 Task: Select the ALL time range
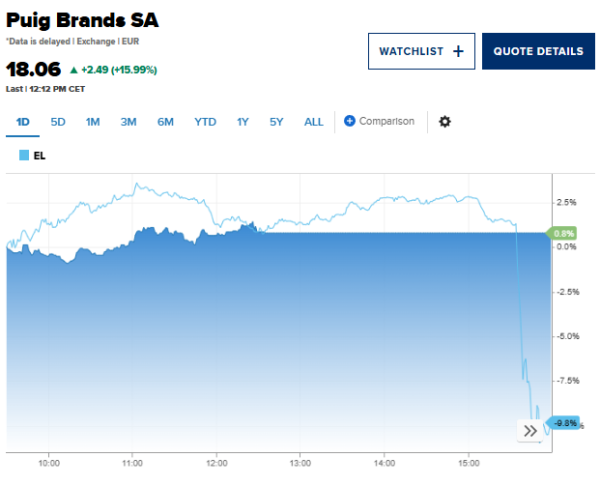coord(314,122)
